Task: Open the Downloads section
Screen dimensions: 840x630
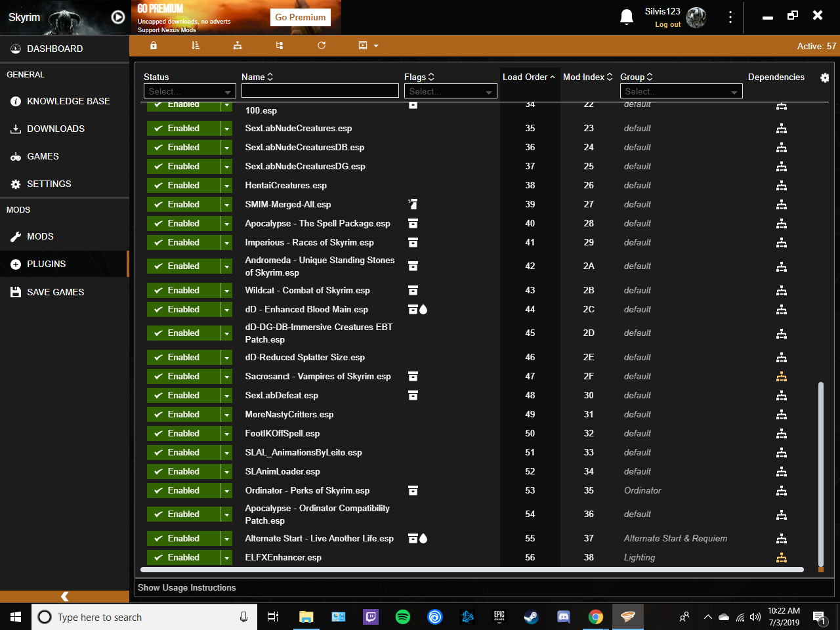Action: click(64, 129)
